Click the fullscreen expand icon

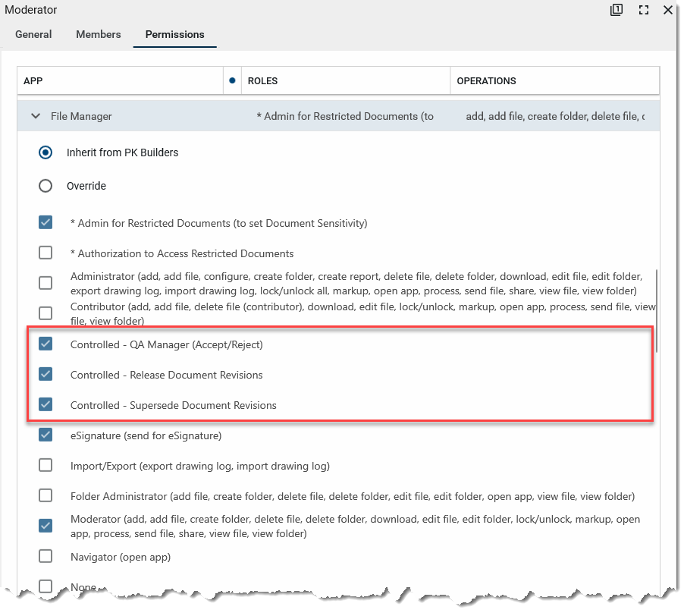click(x=643, y=10)
